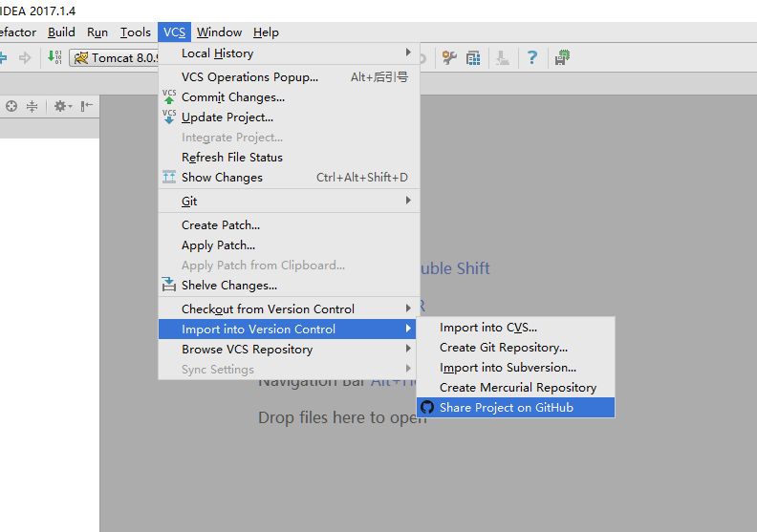The height and width of the screenshot is (532, 757).
Task: Expand the Import into Version Control submenu arrow
Action: pos(408,329)
